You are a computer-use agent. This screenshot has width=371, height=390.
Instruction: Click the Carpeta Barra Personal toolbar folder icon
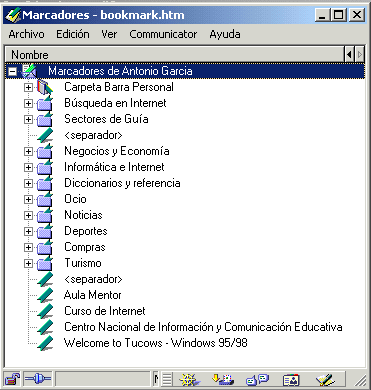click(x=45, y=87)
